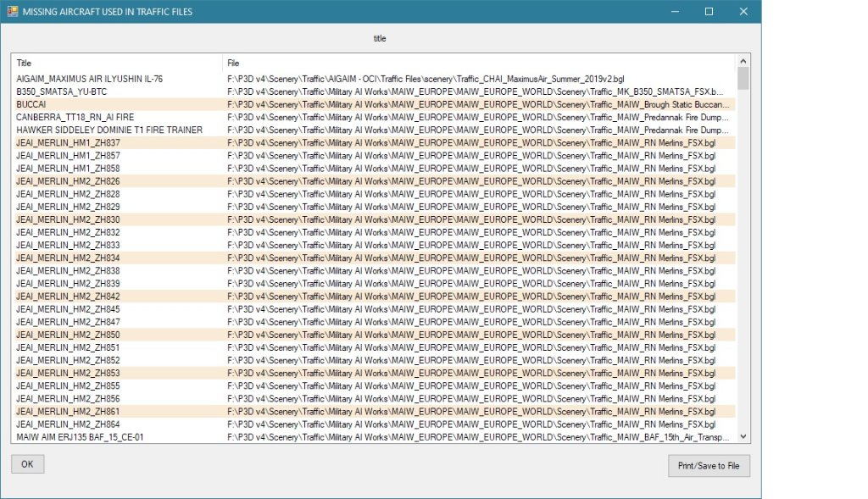The width and height of the screenshot is (868, 499).
Task: Select the JEAI_MERLIN_HM1_ZH837 row
Action: point(68,143)
